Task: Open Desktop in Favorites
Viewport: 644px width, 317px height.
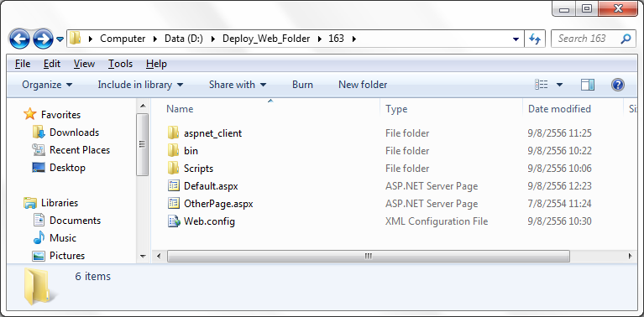Action: pos(67,168)
